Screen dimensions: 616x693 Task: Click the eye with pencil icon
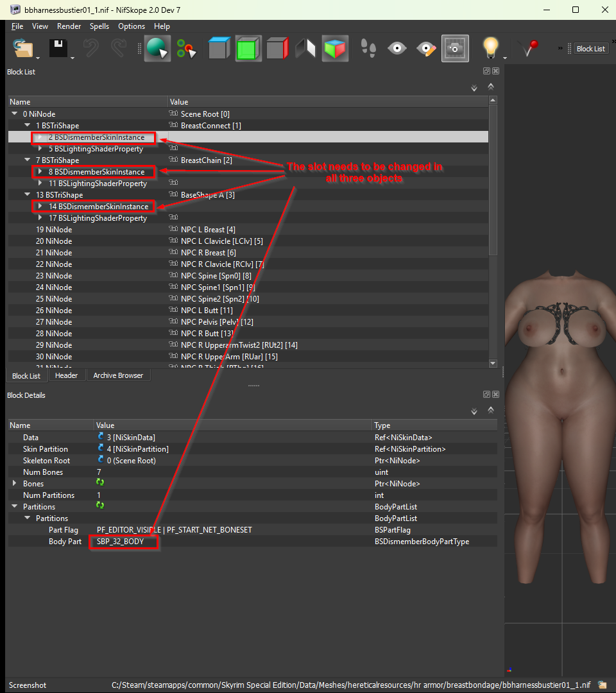(426, 48)
